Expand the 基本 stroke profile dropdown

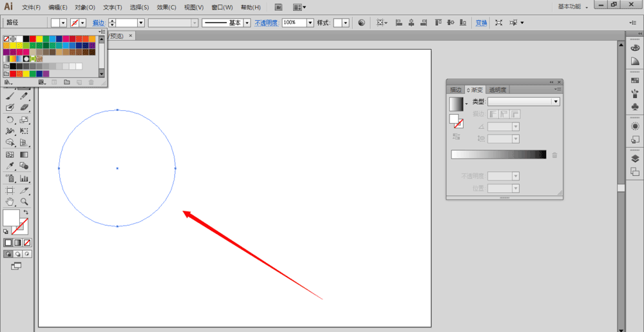click(247, 23)
